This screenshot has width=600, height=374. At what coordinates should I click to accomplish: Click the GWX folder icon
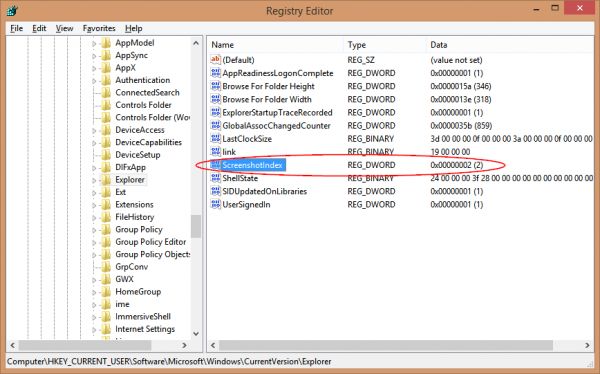tap(106, 279)
